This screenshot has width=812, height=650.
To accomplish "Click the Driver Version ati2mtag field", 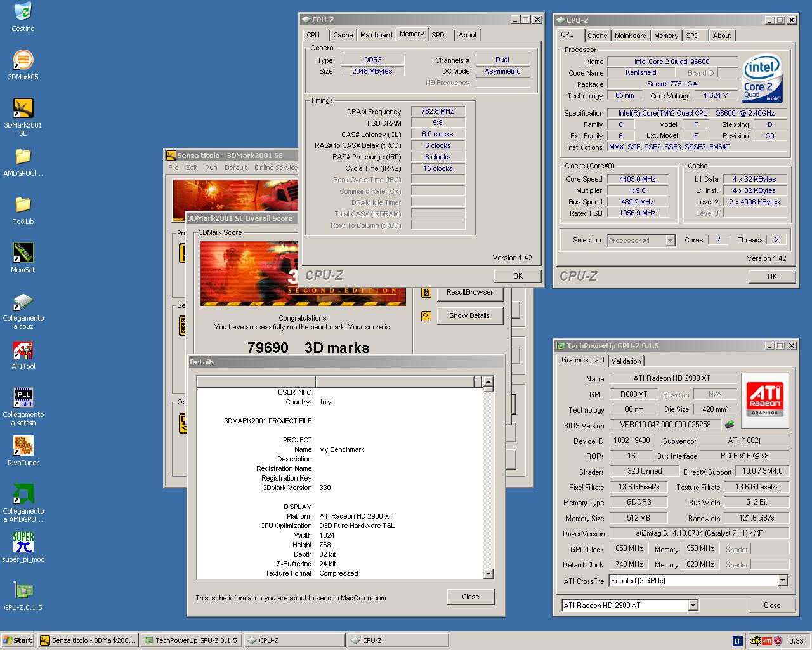I will click(x=699, y=534).
